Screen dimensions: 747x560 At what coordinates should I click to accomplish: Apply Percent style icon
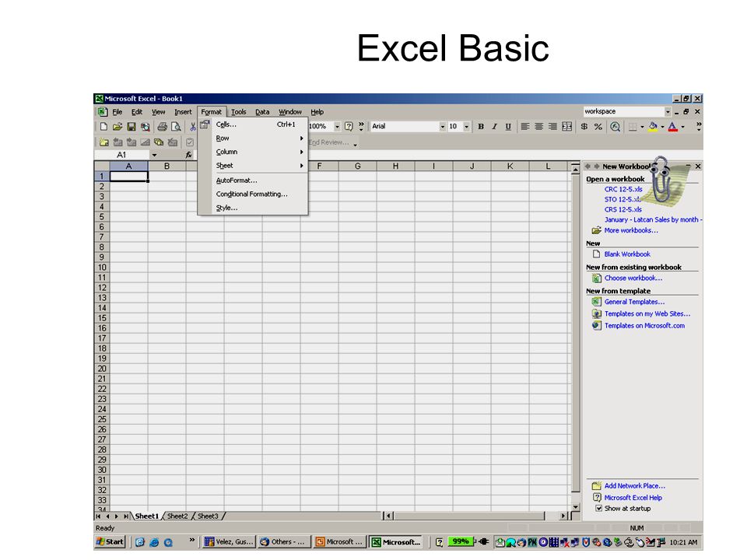coord(598,127)
